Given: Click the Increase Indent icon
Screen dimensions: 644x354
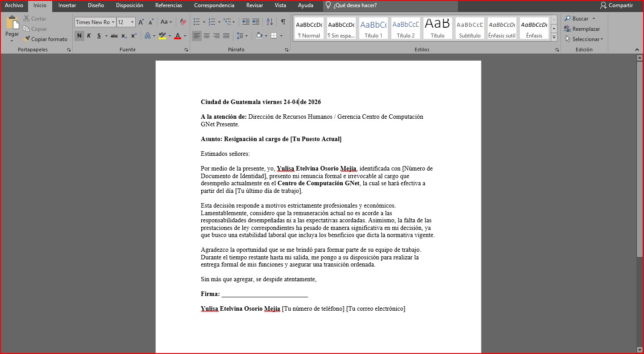Looking at the screenshot, I should click(x=256, y=22).
